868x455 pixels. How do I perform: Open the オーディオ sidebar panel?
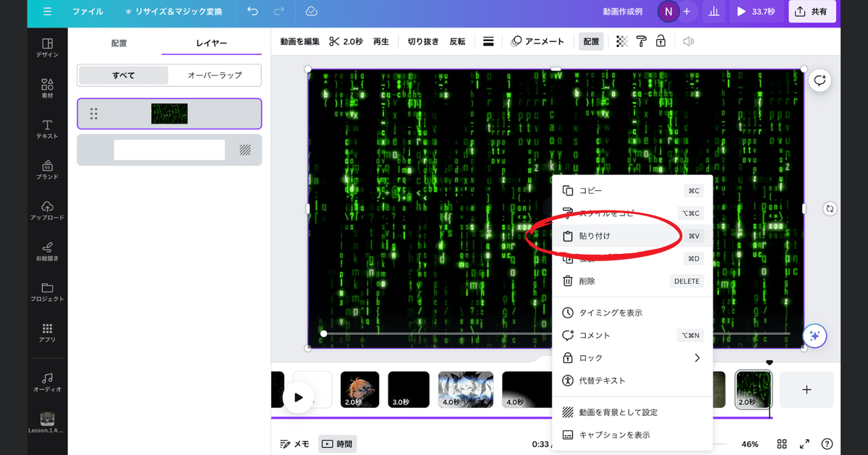[48, 381]
